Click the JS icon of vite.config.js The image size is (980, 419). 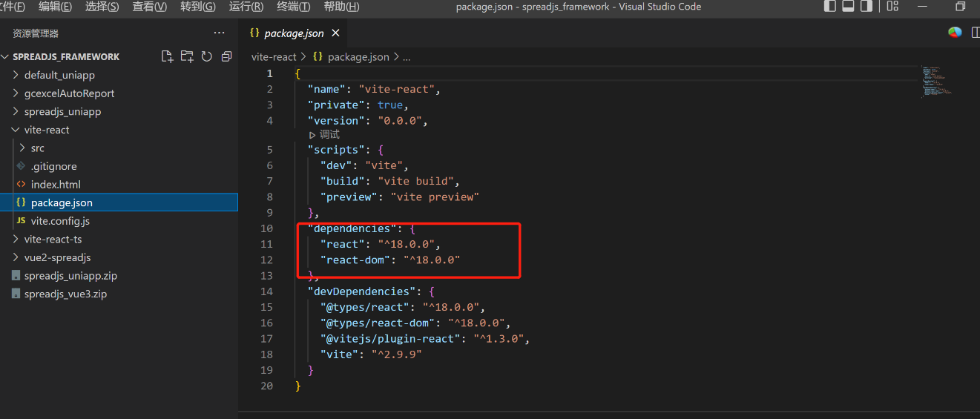21,221
